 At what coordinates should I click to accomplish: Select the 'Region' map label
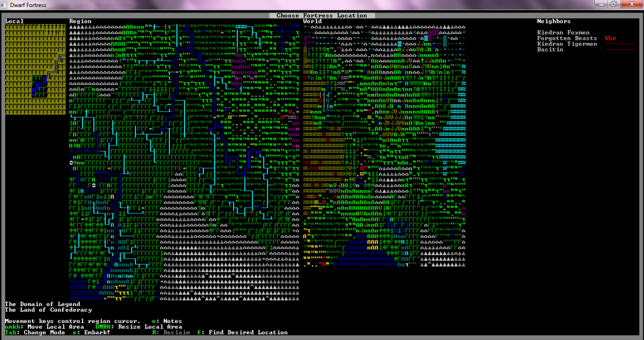tap(80, 21)
